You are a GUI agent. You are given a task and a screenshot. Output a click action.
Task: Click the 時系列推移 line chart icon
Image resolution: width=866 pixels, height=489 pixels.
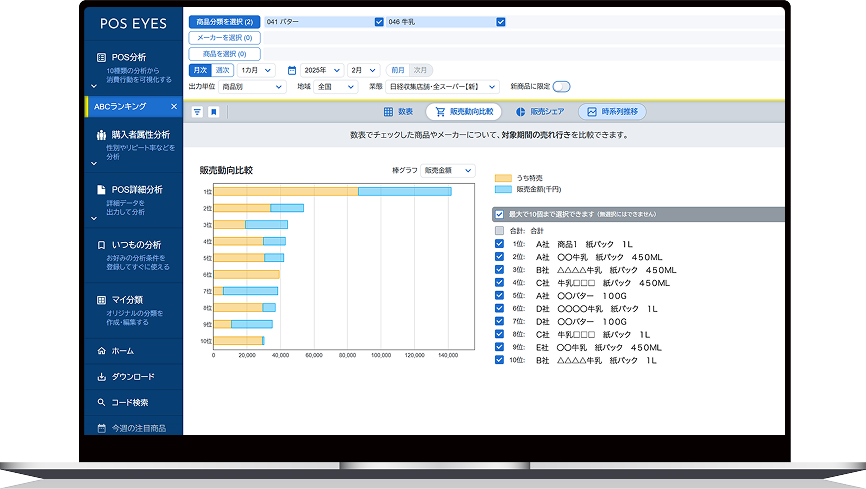click(592, 112)
